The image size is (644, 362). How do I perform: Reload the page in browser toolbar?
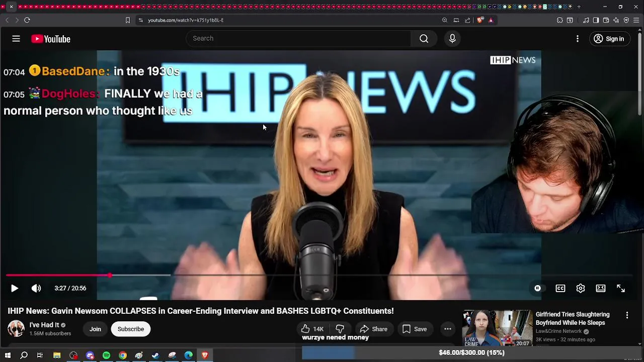click(27, 20)
